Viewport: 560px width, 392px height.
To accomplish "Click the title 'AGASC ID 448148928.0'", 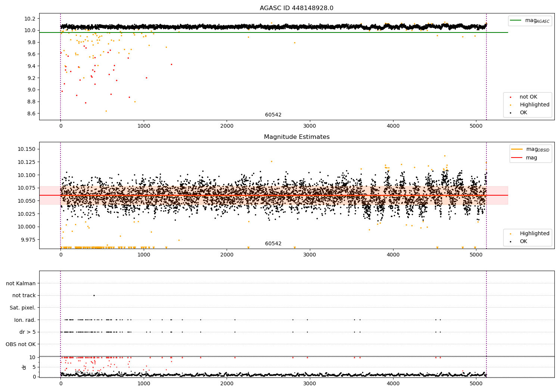I will pyautogui.click(x=296, y=8).
